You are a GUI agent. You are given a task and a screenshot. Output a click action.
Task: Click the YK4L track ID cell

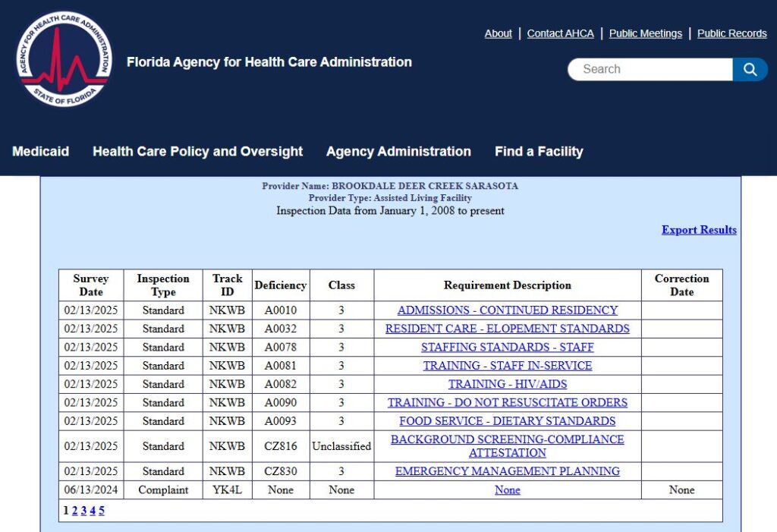(228, 490)
